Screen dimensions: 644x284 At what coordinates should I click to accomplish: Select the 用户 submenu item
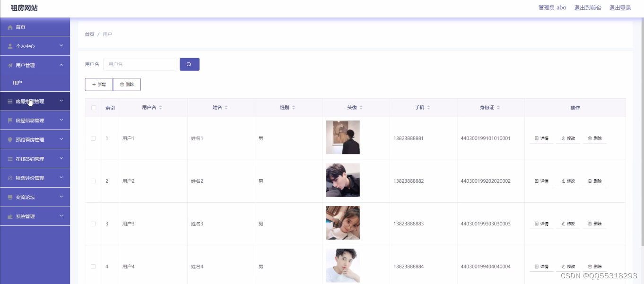pos(35,83)
